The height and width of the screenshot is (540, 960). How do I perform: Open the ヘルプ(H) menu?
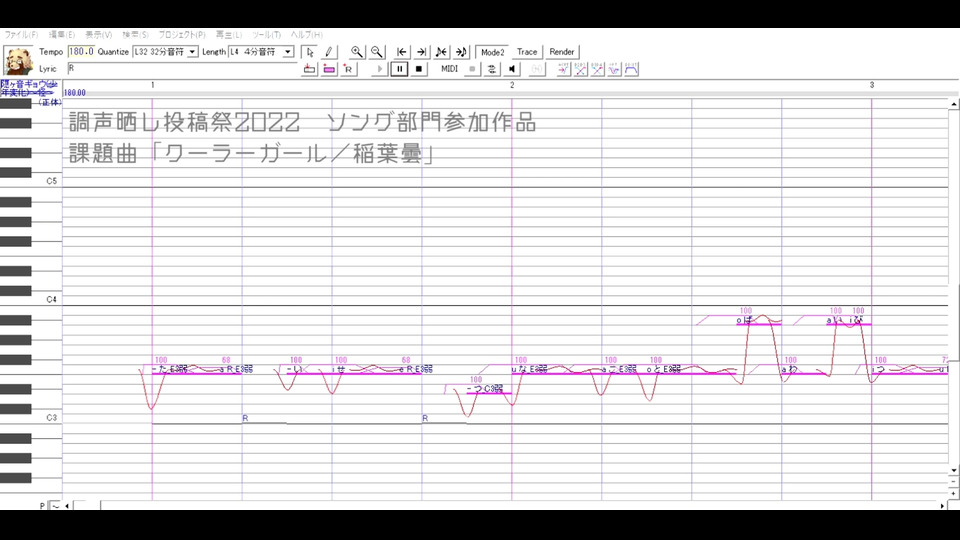point(306,35)
